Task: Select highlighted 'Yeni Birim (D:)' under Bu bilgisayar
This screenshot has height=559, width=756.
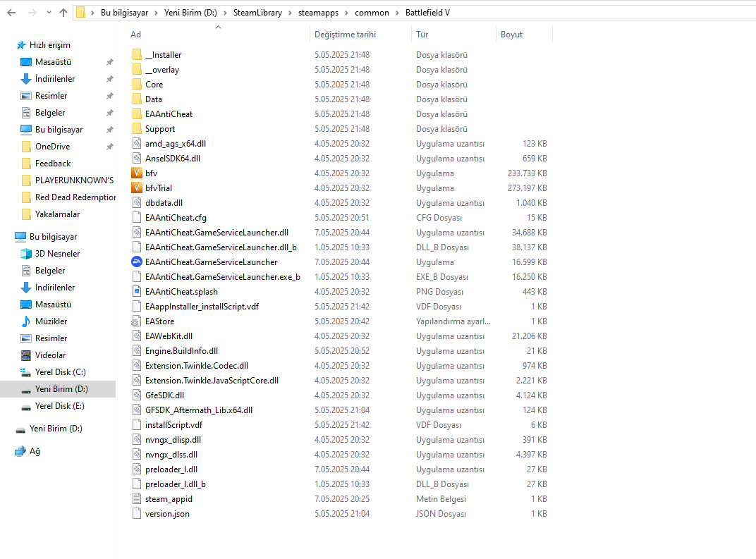Action: 58,389
